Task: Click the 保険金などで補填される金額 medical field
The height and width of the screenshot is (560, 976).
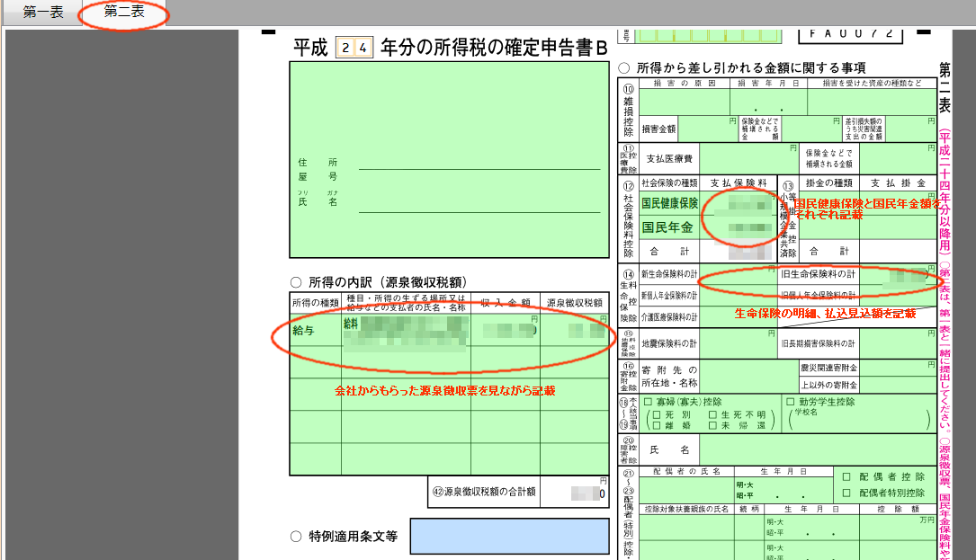Action: (898, 159)
